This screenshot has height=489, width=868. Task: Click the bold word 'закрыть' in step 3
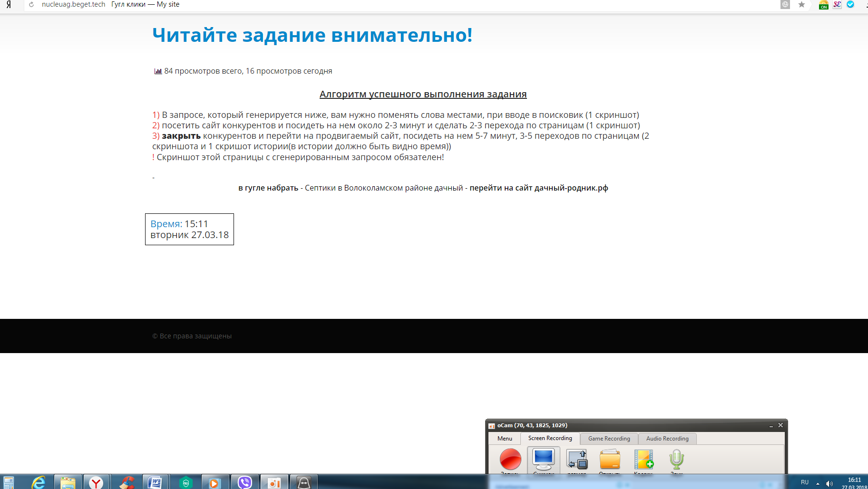coord(181,136)
